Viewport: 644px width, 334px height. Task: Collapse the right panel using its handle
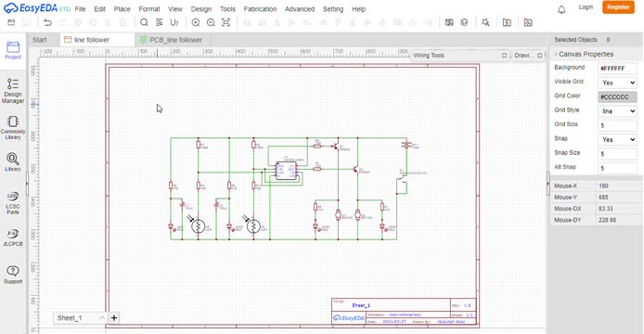point(547,184)
